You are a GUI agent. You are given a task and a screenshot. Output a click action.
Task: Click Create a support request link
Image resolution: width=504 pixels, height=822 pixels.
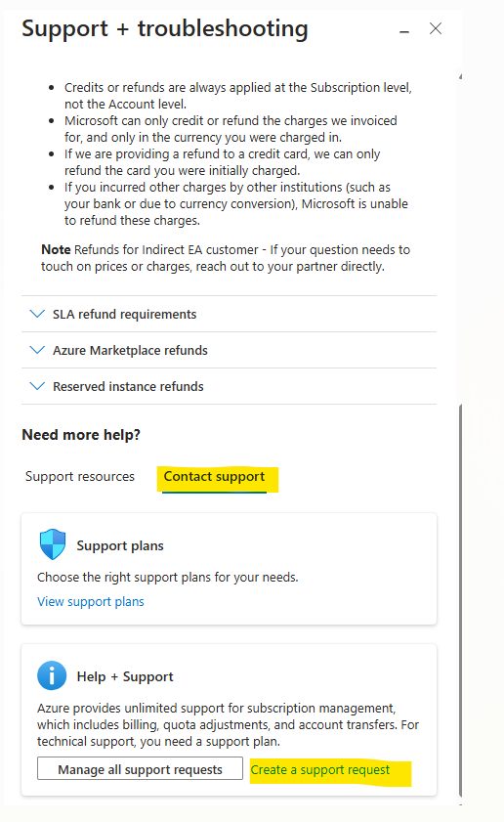(x=320, y=769)
